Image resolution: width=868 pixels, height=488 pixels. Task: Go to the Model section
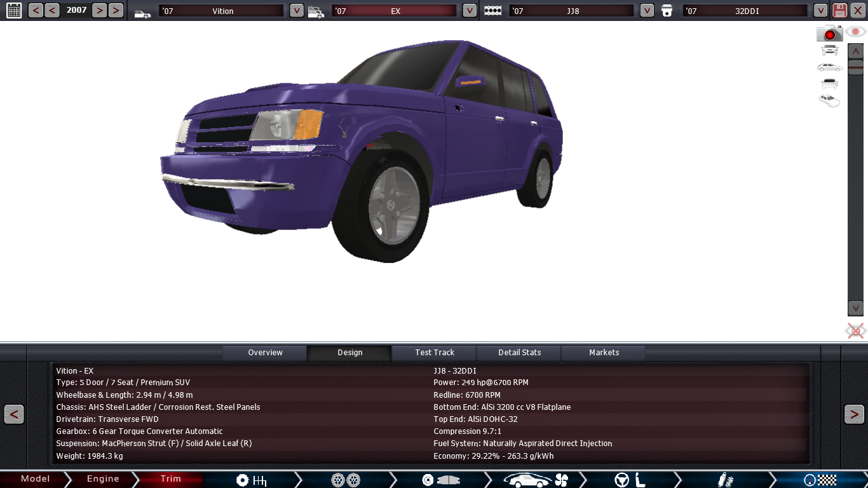coord(35,479)
